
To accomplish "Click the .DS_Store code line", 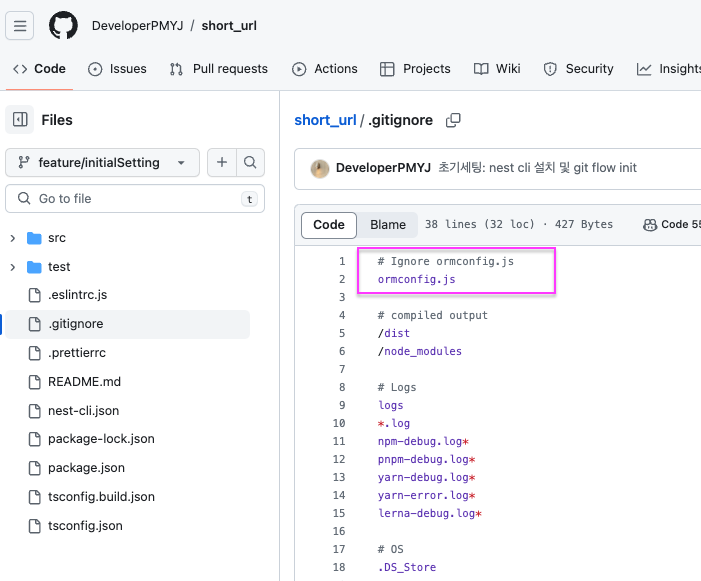I will coord(407,568).
